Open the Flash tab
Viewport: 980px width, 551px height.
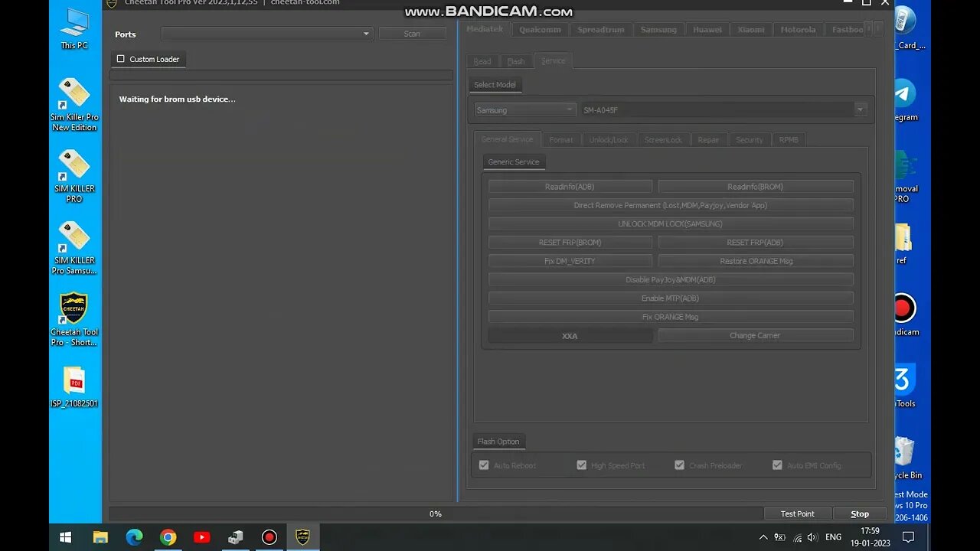pyautogui.click(x=516, y=61)
